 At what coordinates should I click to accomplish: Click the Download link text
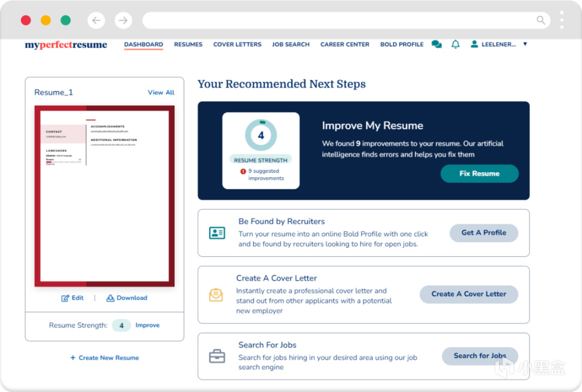[x=132, y=298]
